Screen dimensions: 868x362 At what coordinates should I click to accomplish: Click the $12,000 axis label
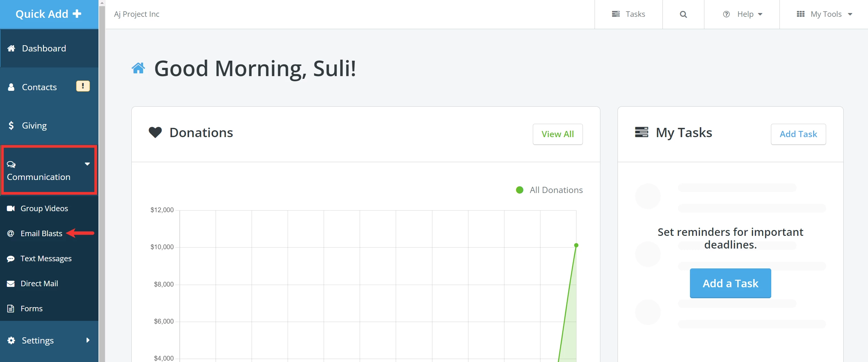[x=162, y=210]
